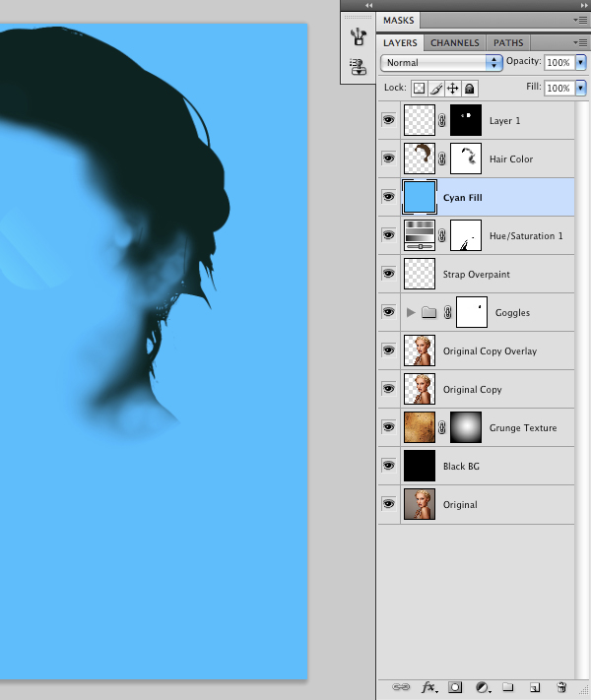Select the Original layer name
The height and width of the screenshot is (700, 591).
coord(460,504)
